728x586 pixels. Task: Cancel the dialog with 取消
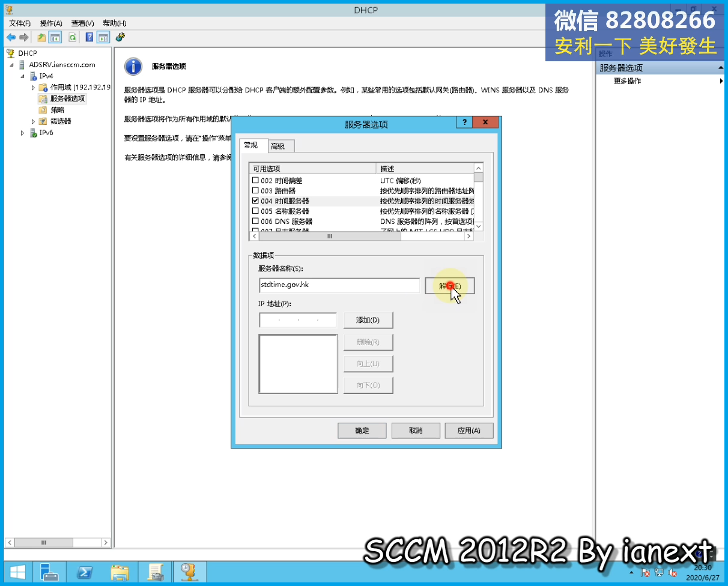coord(416,430)
